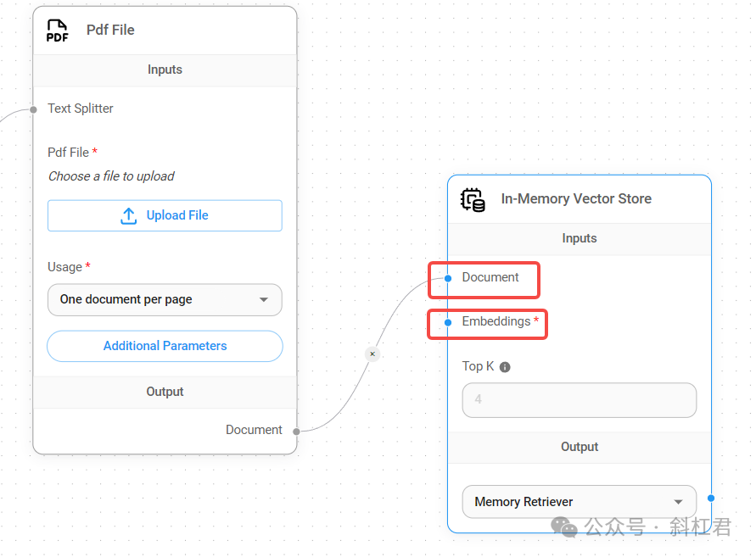
Task: Click the Embeddings input label
Action: [496, 322]
